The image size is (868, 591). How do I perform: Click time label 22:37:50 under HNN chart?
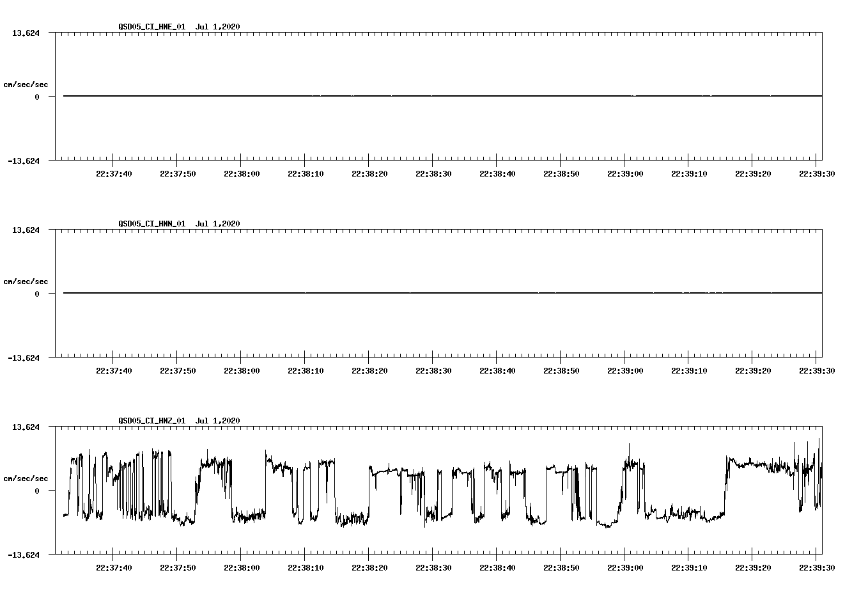(x=178, y=370)
